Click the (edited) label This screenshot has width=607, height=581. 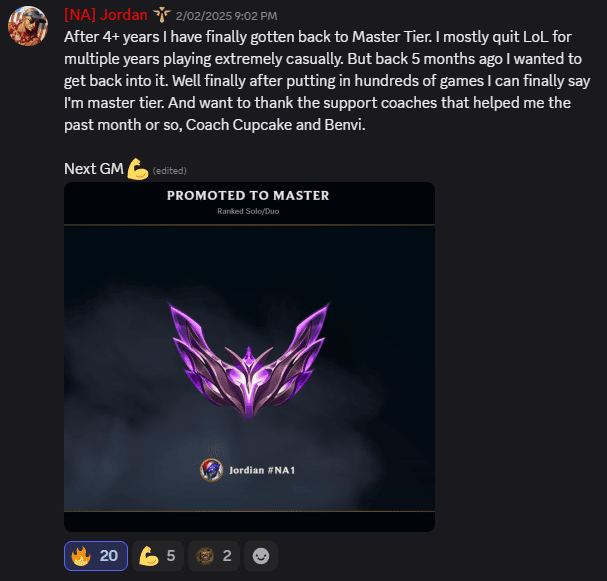click(x=170, y=171)
